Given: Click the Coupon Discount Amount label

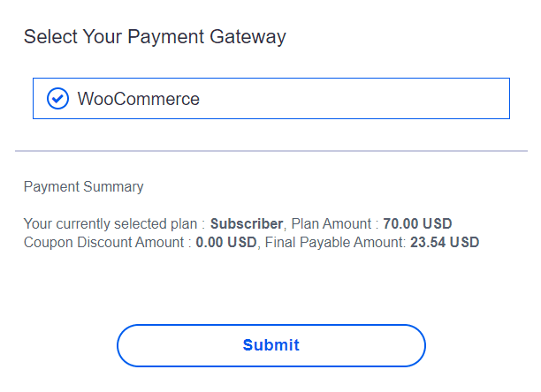Looking at the screenshot, I should click(x=103, y=243).
